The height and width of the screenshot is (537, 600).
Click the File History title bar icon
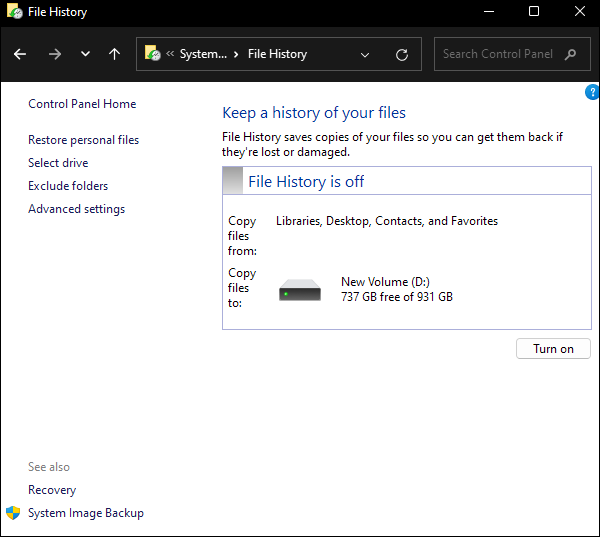(x=15, y=11)
